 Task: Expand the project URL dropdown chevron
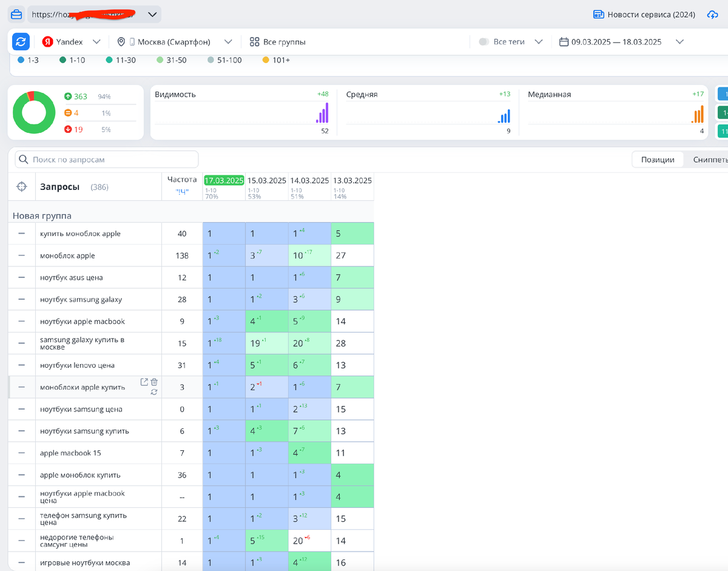[x=152, y=14]
